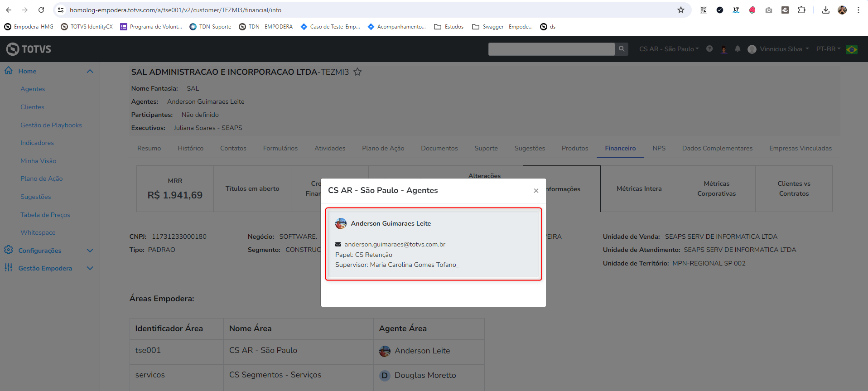Viewport: 868px width, 391px height.
Task: Expand the Gestão Empodera sidebar section
Action: coord(90,268)
